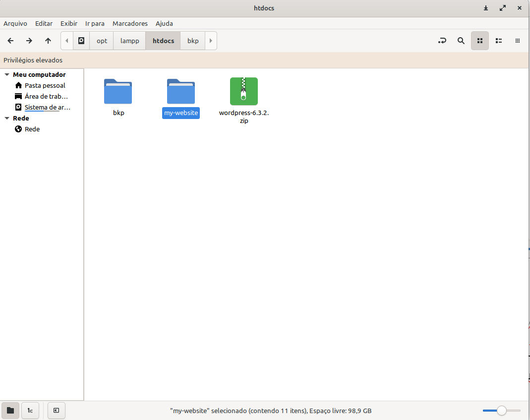Open Pasta pessoal in the sidebar
Screen dimensions: 530x420
click(x=45, y=85)
